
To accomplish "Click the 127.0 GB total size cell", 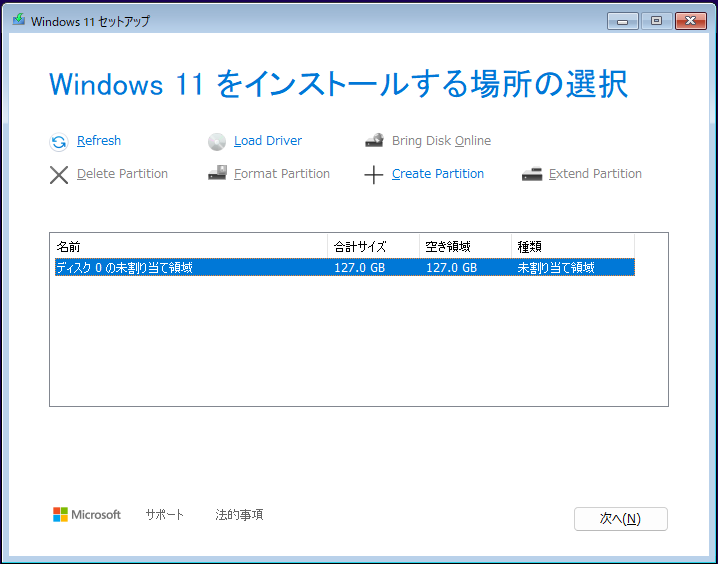I will tap(359, 267).
